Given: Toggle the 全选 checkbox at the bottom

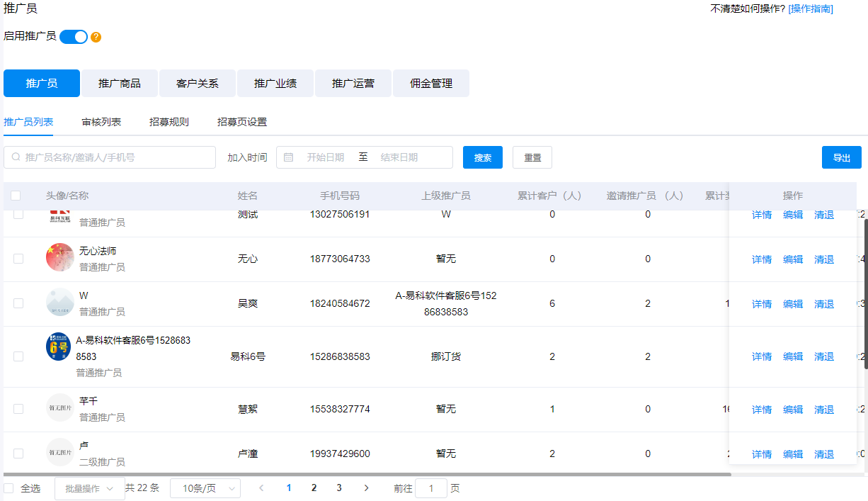Looking at the screenshot, I should point(8,488).
